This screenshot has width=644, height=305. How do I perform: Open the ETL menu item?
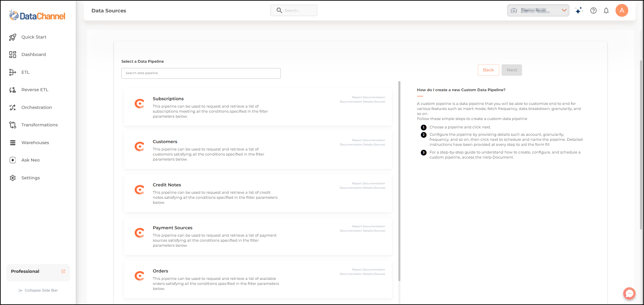[25, 72]
